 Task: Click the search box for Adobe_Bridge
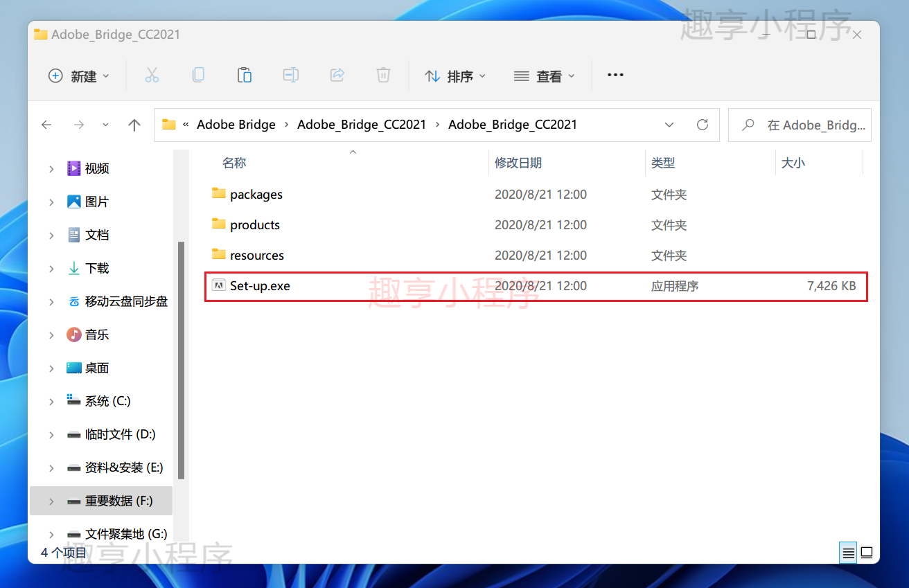[800, 125]
